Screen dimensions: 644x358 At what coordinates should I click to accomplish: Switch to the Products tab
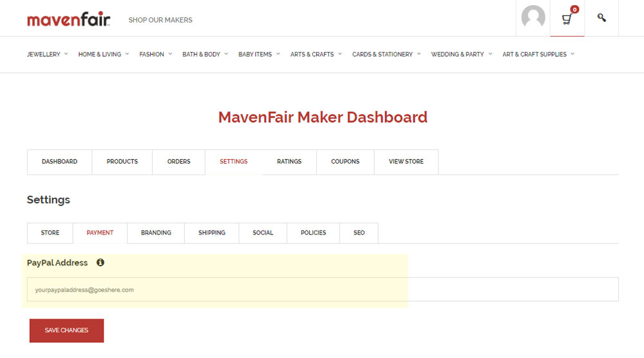(x=122, y=162)
